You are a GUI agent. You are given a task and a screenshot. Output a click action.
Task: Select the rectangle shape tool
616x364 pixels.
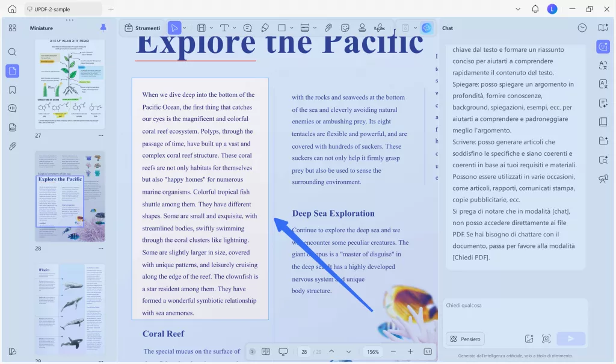point(282,28)
